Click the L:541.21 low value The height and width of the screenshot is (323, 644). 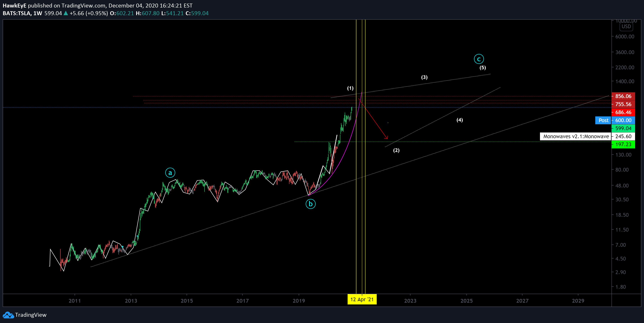point(173,13)
